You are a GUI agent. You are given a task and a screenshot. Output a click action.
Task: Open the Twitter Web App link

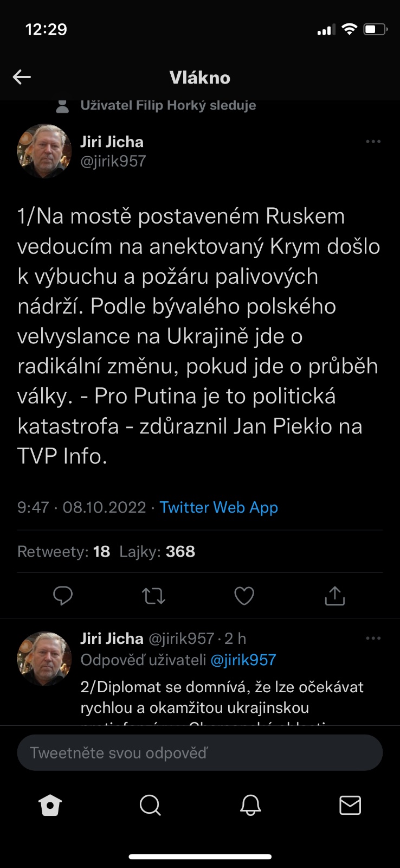218,507
